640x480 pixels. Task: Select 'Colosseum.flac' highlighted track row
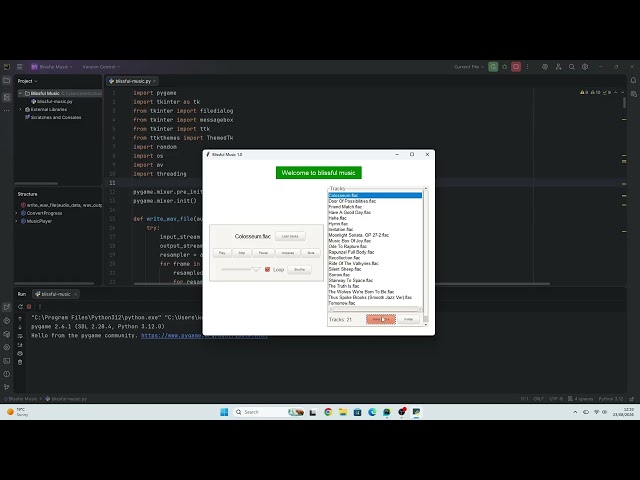tap(375, 196)
